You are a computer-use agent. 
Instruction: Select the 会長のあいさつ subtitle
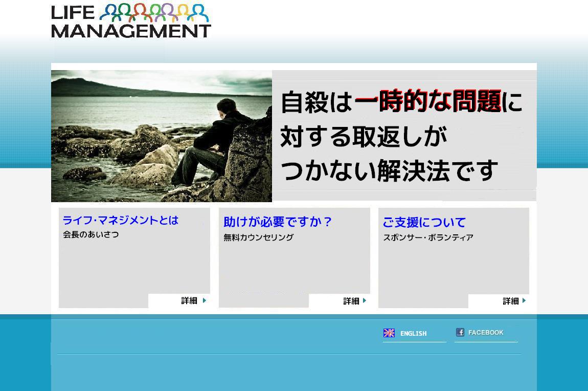click(91, 234)
